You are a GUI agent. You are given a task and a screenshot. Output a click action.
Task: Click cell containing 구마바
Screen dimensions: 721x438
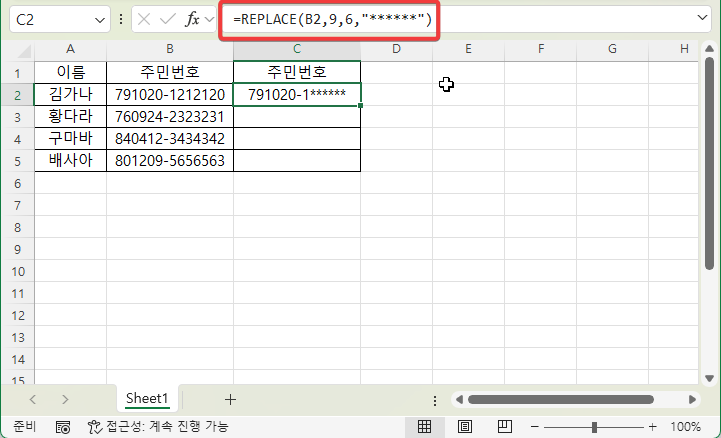pyautogui.click(x=70, y=139)
